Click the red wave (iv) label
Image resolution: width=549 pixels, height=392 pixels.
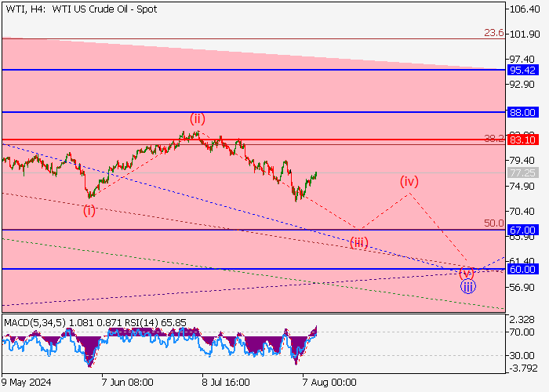[x=409, y=182]
